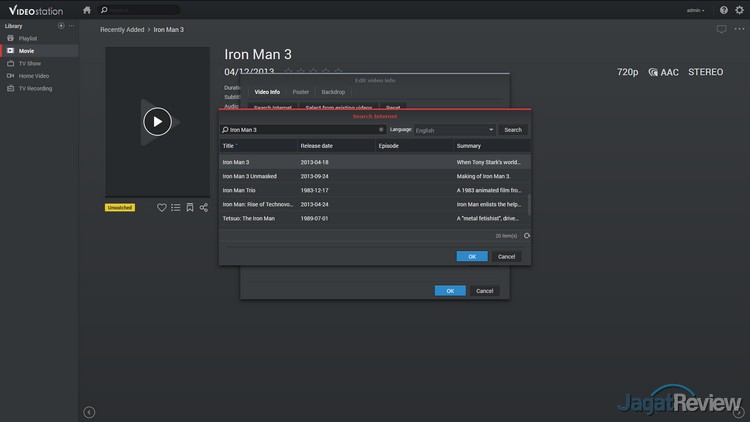
Task: Click Summary column header
Action: 492,146
